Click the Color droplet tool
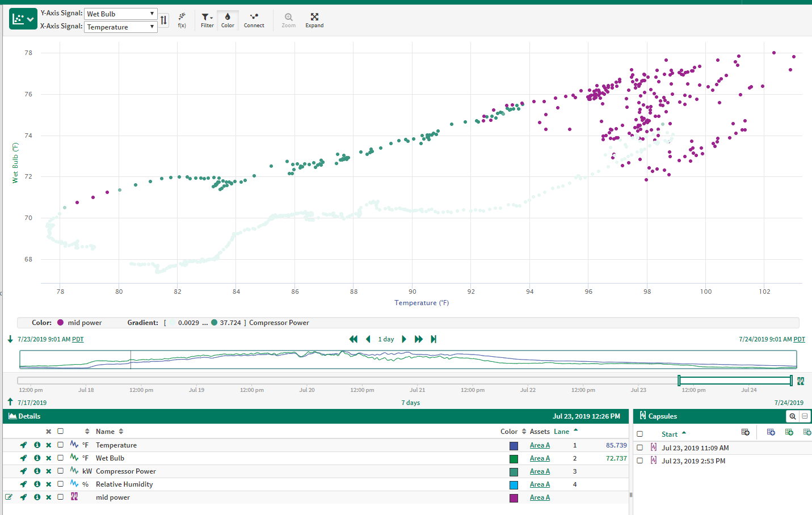The width and height of the screenshot is (812, 515). click(x=228, y=20)
